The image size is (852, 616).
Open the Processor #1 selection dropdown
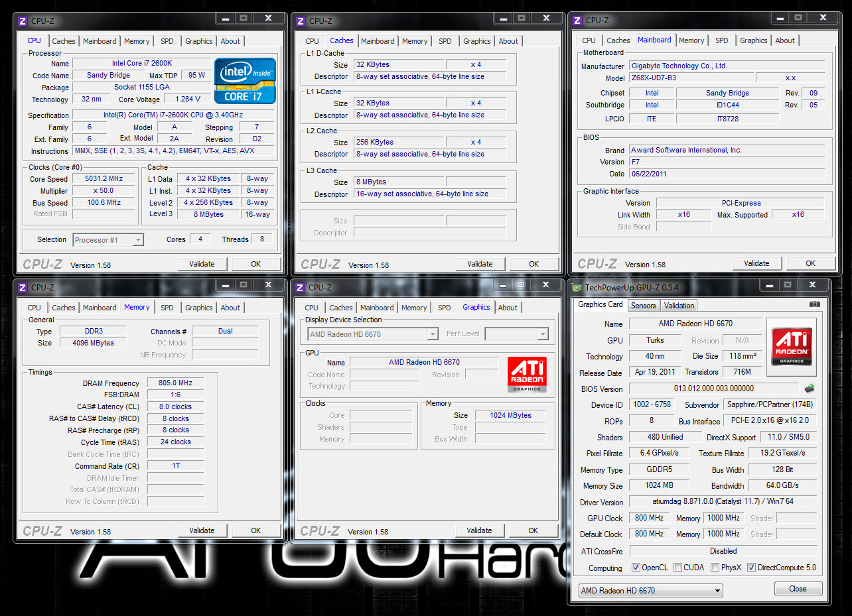point(108,240)
